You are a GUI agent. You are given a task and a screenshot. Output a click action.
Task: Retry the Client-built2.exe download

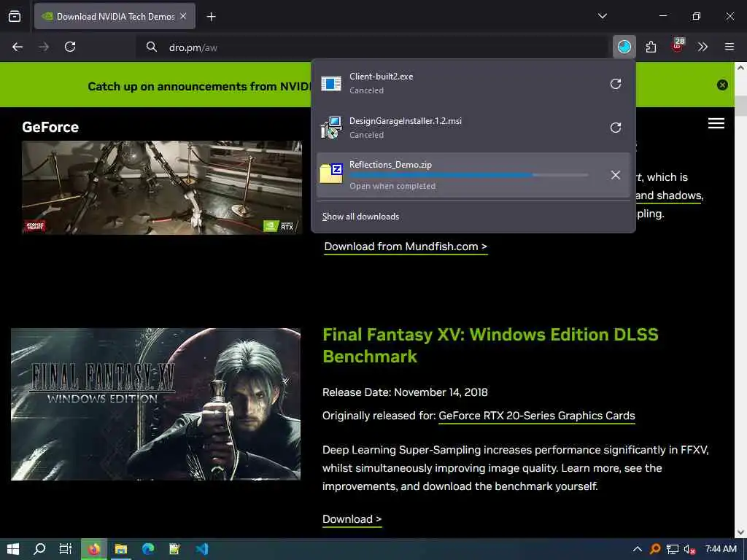click(616, 84)
